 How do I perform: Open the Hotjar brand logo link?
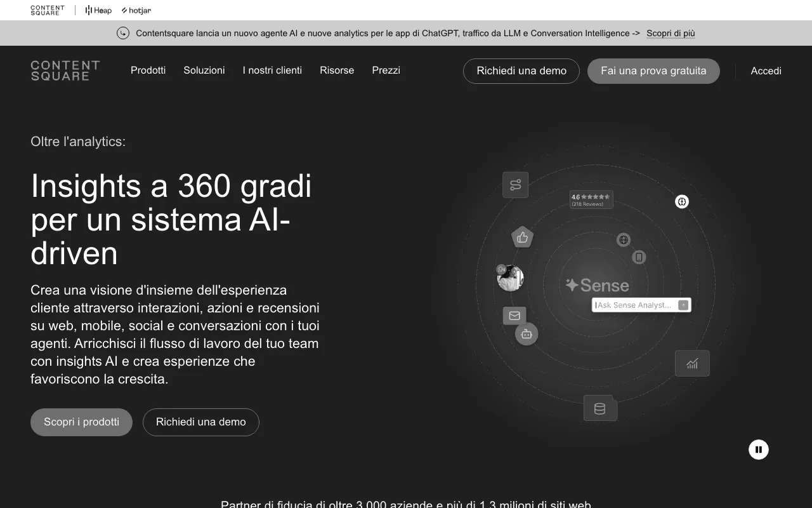click(x=136, y=10)
